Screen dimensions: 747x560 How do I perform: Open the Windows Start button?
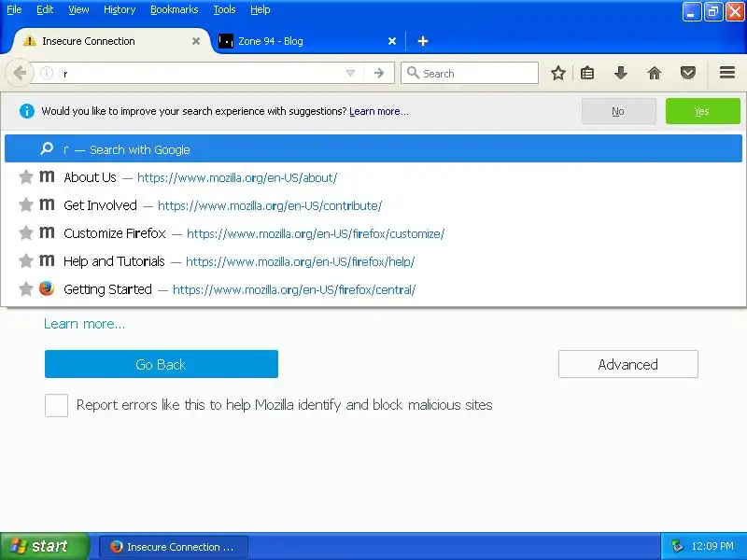(x=44, y=546)
